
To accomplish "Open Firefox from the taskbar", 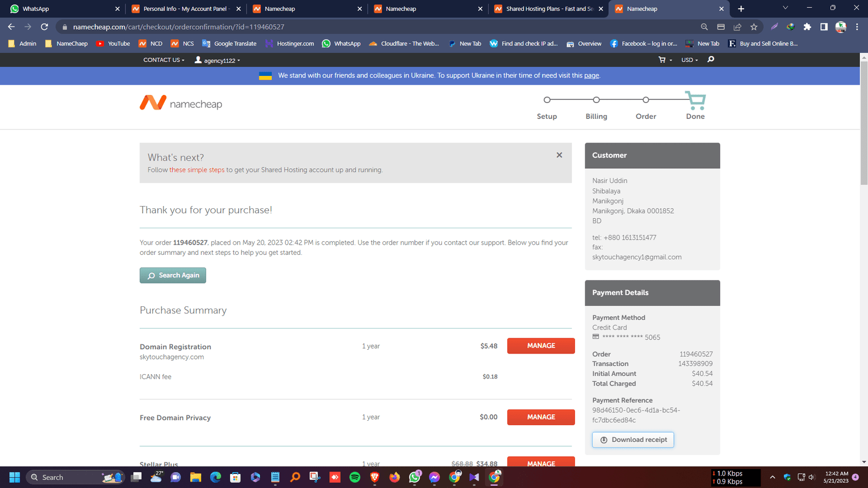I will [394, 477].
